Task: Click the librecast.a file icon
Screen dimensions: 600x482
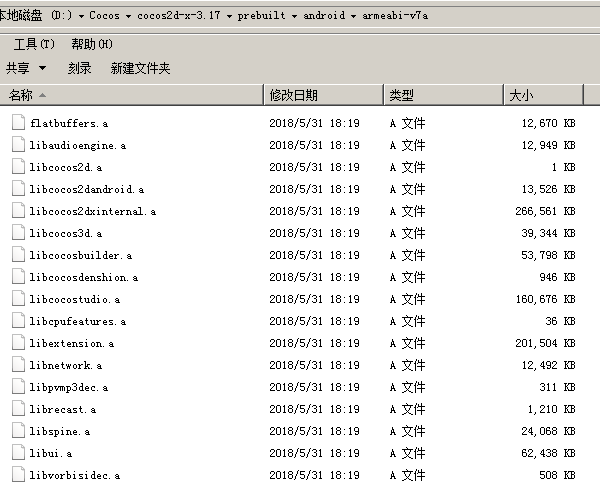Action: pyautogui.click(x=18, y=409)
